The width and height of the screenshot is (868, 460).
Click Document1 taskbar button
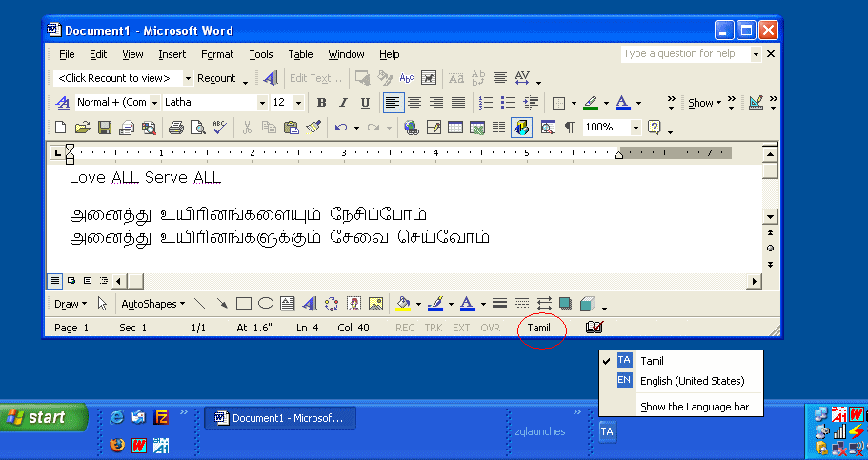point(280,418)
